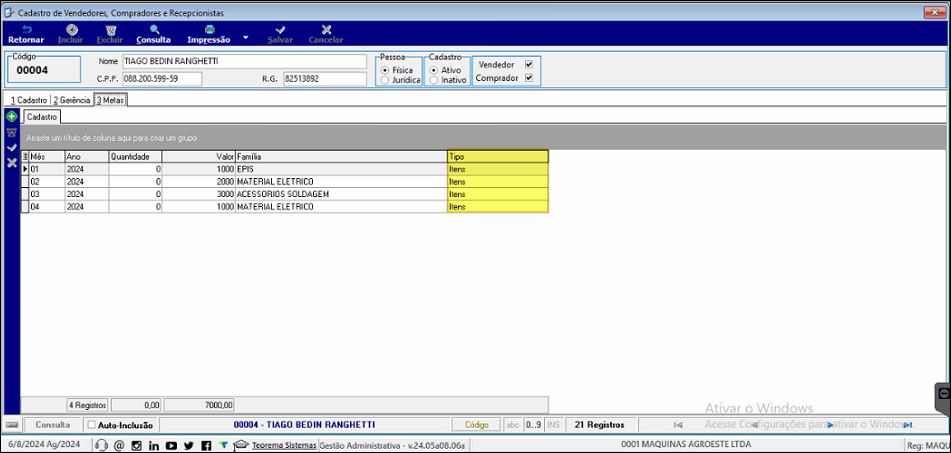Click the Consulta button in bottom bar
The width and height of the screenshot is (951, 453).
[x=53, y=425]
